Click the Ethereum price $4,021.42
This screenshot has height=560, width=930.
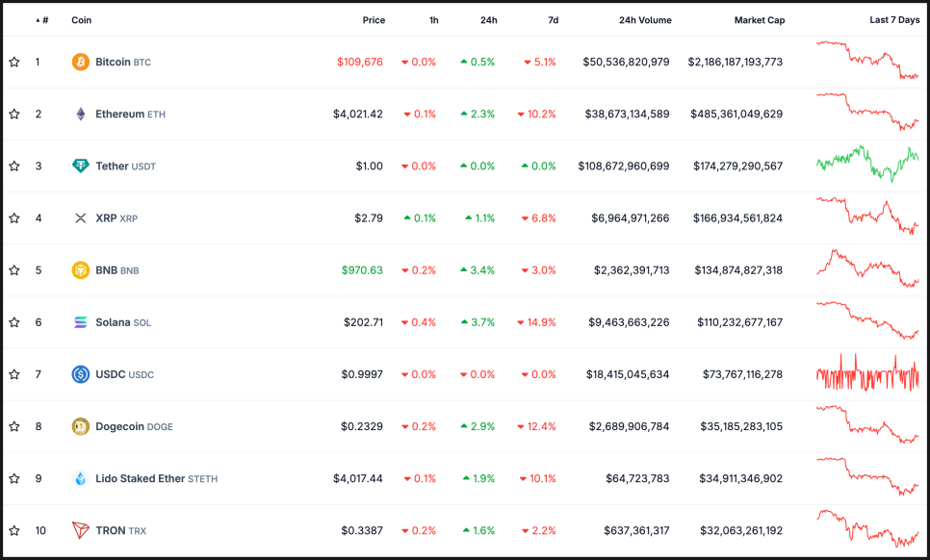point(357,114)
